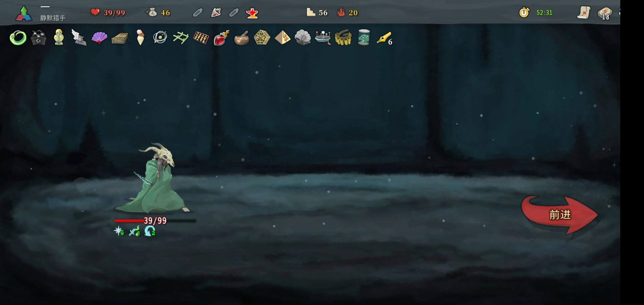
Task: Click the abacus relic
Action: point(201,38)
